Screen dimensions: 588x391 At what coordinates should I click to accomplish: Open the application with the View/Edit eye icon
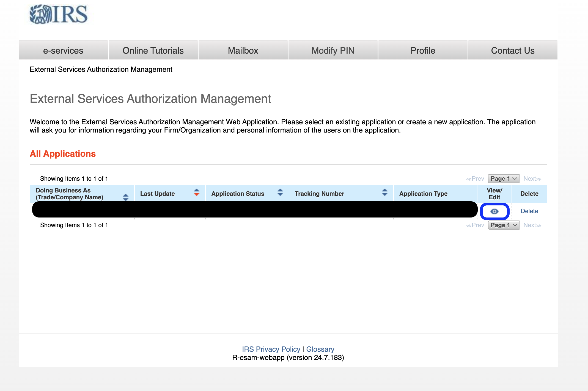[494, 211]
